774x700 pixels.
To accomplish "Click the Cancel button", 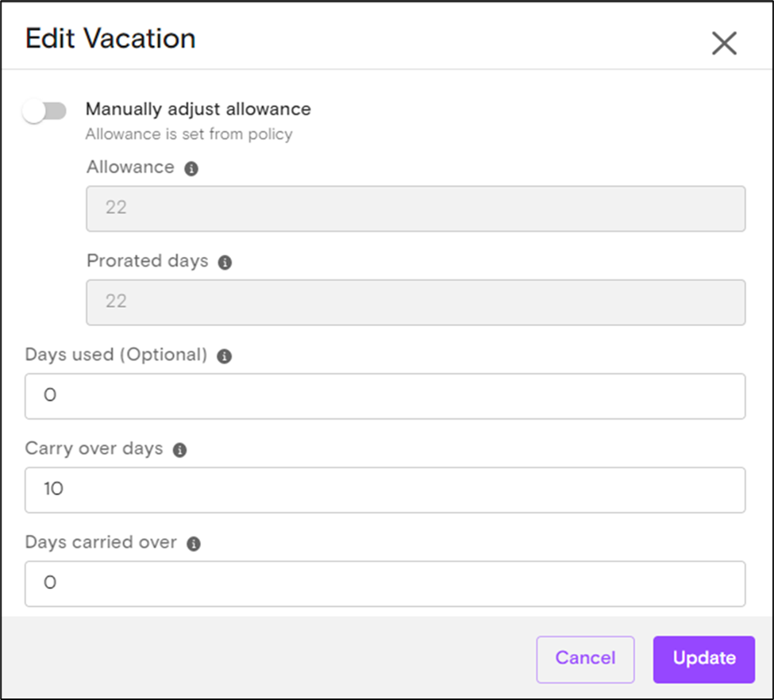I will coord(585,660).
